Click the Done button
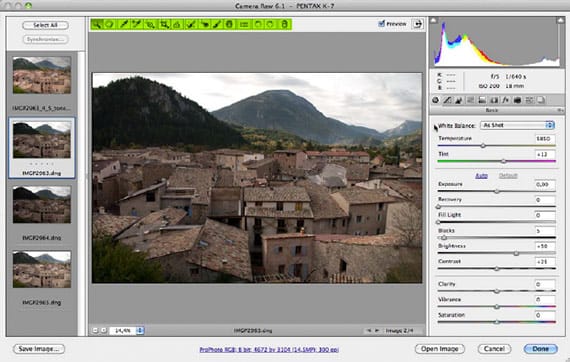The width and height of the screenshot is (570, 362). pos(541,349)
